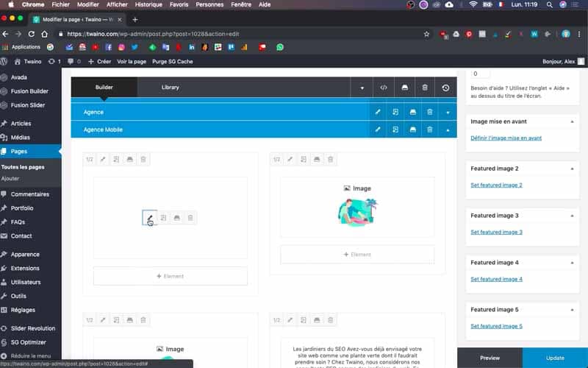The image size is (588, 368).
Task: Click Purge SG Cache in admin bar
Action: pos(172,61)
